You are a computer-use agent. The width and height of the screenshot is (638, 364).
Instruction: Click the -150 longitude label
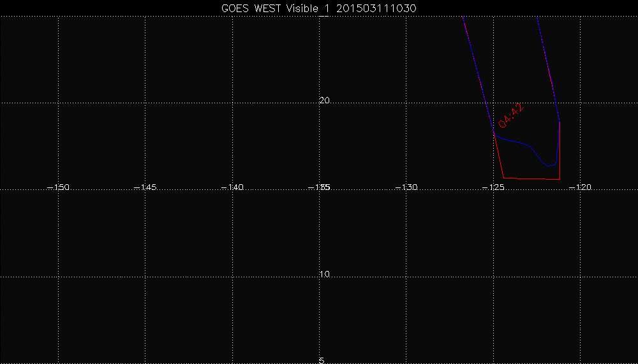click(59, 187)
